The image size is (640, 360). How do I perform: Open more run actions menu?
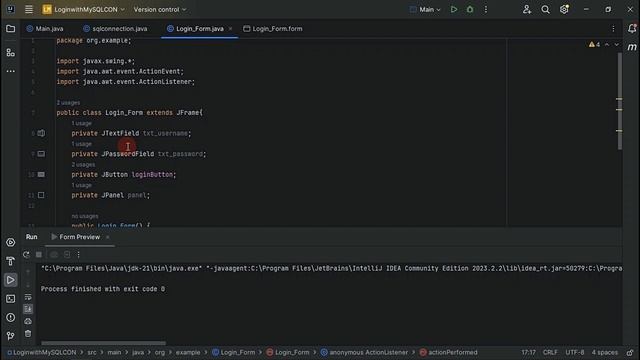[486, 9]
